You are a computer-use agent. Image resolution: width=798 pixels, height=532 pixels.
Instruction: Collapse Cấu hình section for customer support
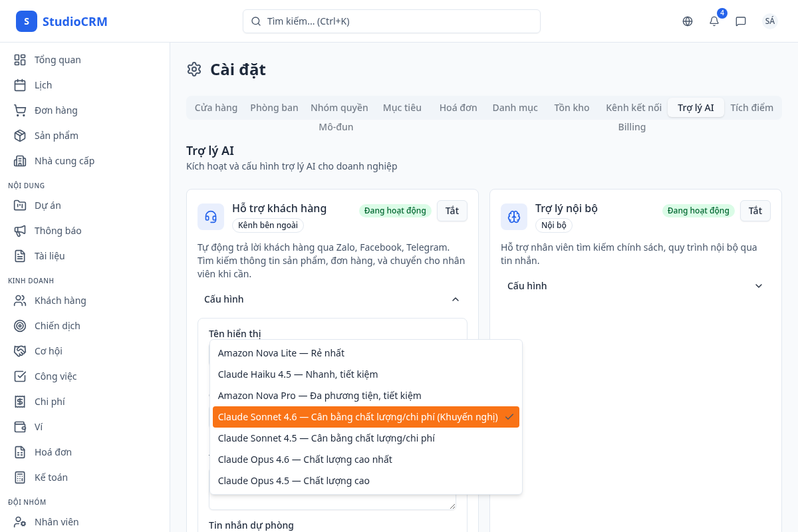(456, 299)
